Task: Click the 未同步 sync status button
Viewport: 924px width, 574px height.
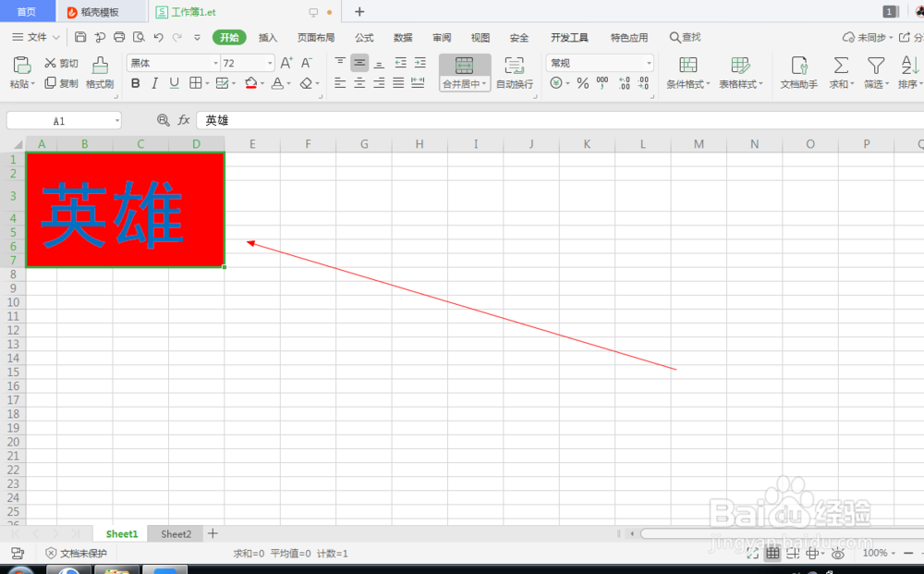Action: 868,37
